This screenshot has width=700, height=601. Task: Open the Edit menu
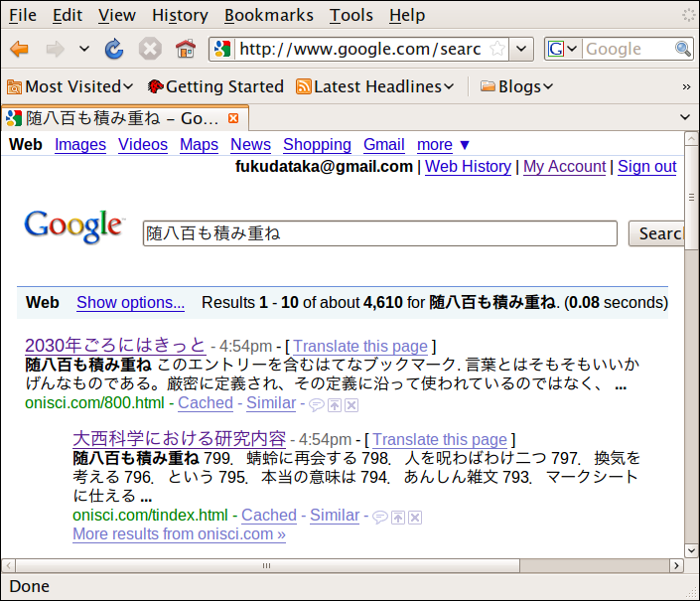[x=68, y=15]
